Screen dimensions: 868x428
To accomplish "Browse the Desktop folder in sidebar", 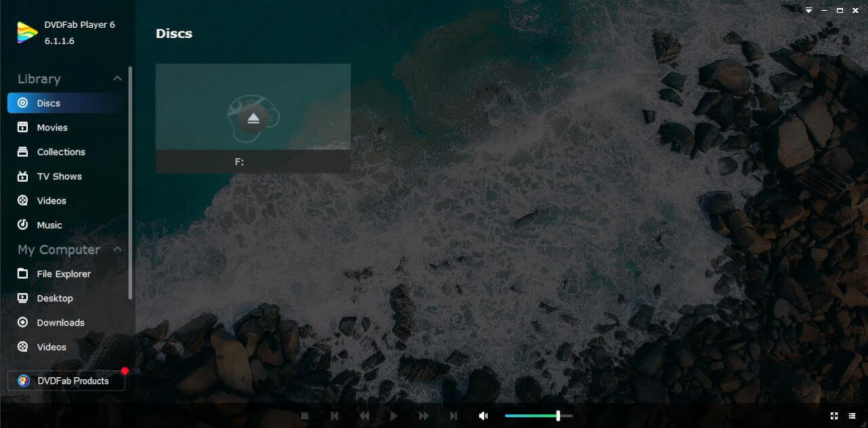I will point(66,298).
